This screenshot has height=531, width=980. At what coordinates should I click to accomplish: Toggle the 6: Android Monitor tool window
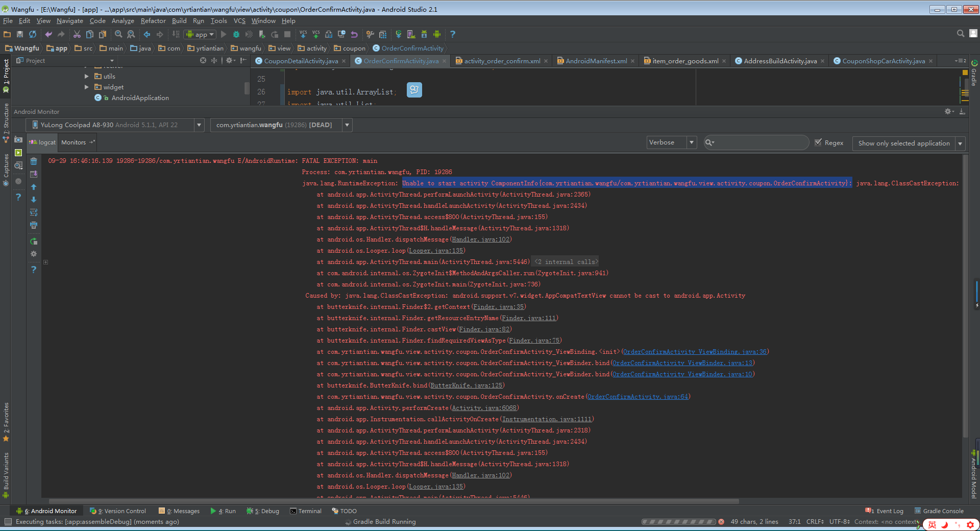pos(46,511)
